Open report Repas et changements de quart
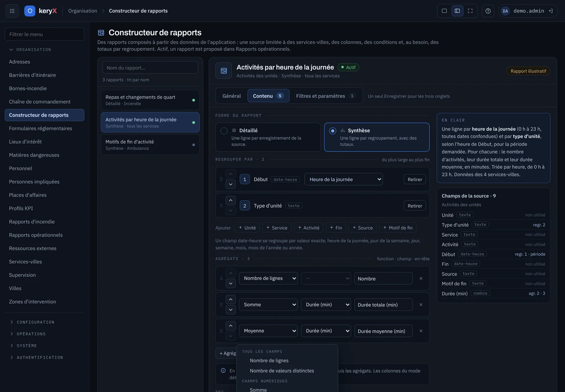Image resolution: width=565 pixels, height=392 pixels. pos(150,100)
